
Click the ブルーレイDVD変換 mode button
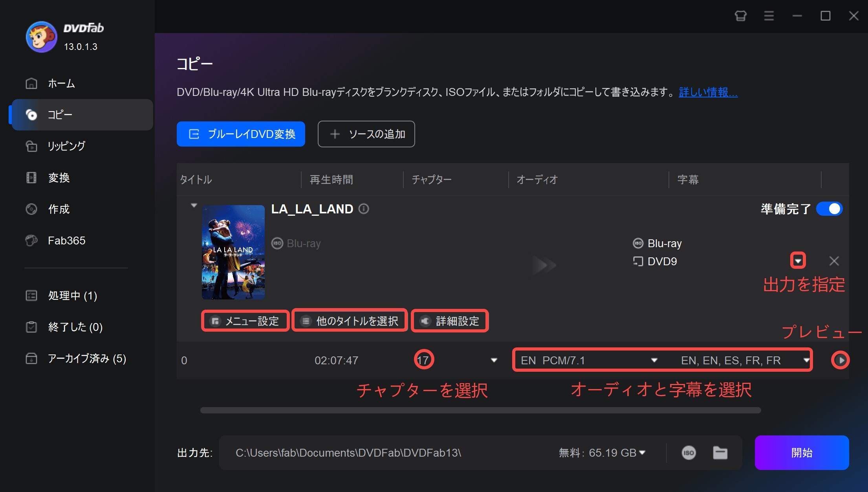point(241,134)
